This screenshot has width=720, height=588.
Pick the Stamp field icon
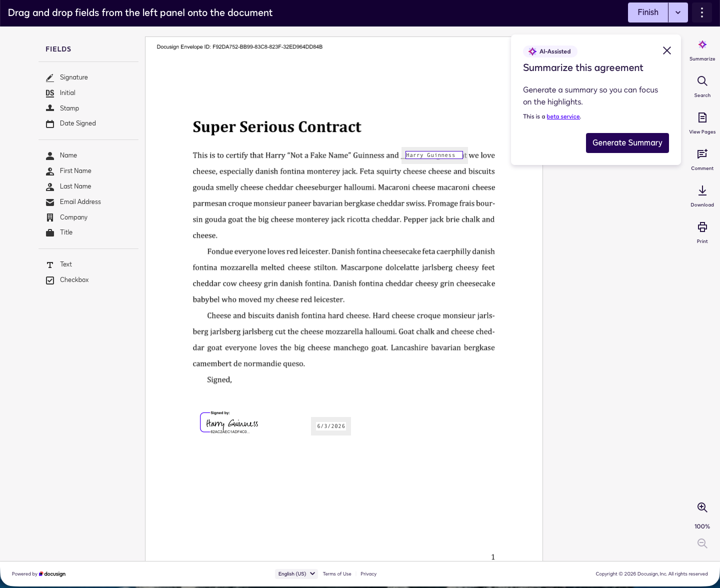pos(50,108)
